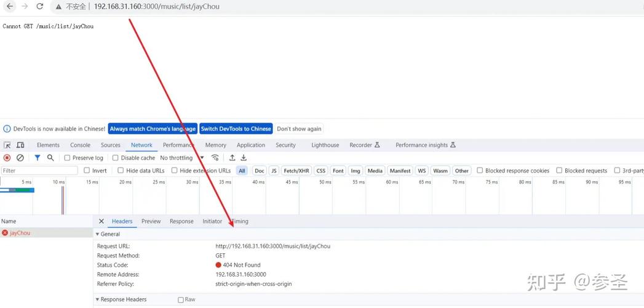This screenshot has height=308, width=644.
Task: Open the Recorder tab
Action: click(365, 145)
